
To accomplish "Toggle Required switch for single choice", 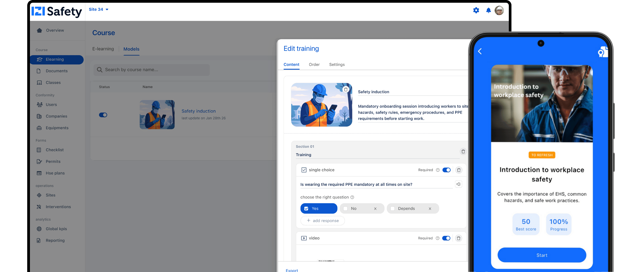I will [x=446, y=170].
